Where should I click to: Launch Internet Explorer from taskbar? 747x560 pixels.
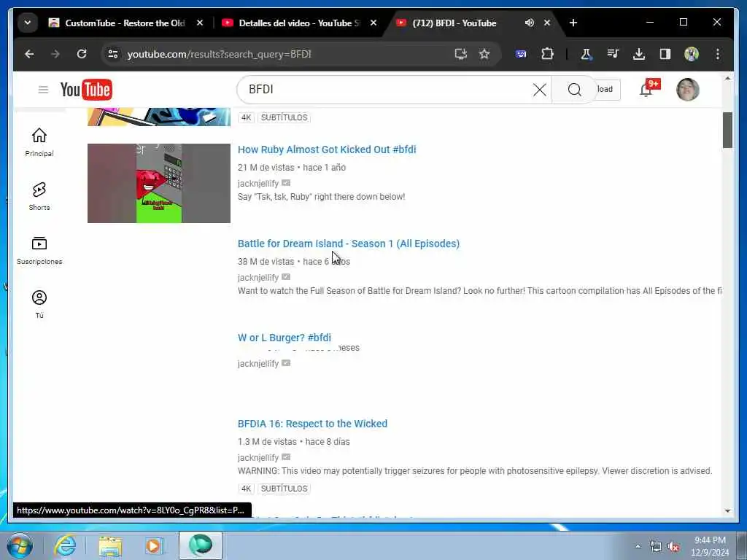pos(65,545)
